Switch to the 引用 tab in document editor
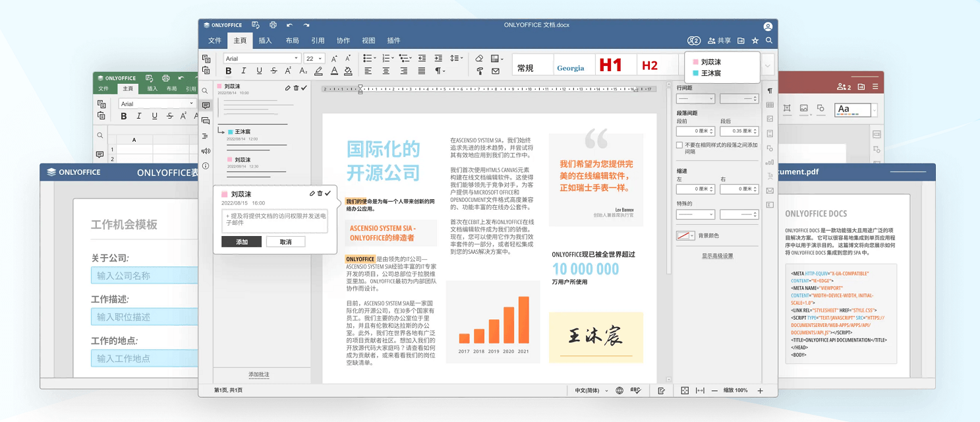Screen dimensions: 980x422 tap(318, 41)
